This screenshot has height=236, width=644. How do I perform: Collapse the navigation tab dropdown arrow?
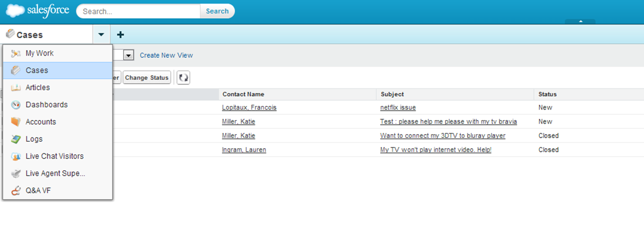pos(101,35)
